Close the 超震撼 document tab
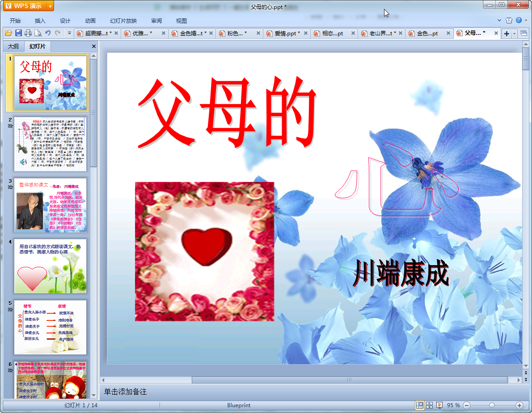The image size is (532, 413). (116, 33)
